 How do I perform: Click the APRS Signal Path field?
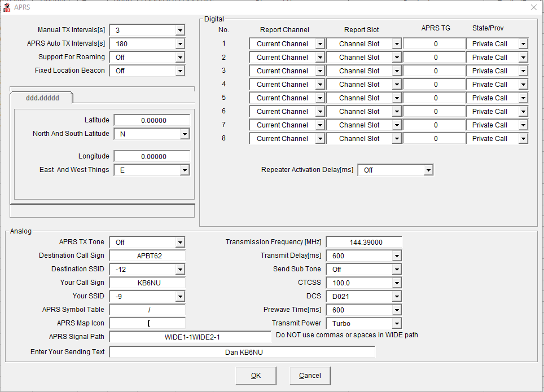190,337
